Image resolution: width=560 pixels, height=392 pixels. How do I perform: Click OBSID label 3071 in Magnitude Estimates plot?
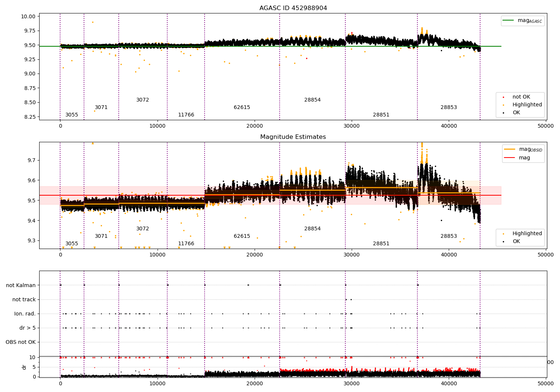coord(101,236)
